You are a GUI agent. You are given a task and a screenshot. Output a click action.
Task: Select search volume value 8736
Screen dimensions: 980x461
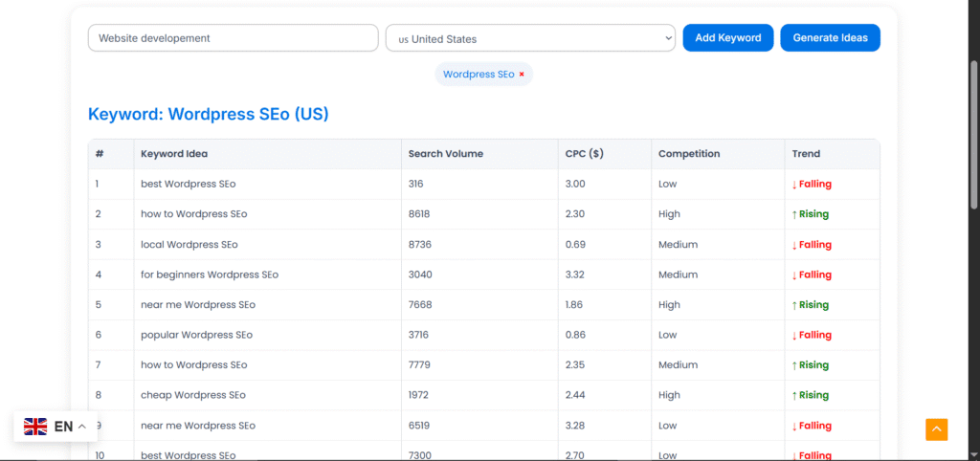coord(419,244)
